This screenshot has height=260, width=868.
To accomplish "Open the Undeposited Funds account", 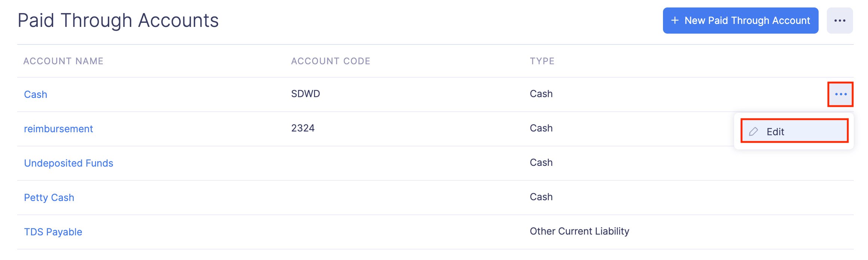I will 68,163.
